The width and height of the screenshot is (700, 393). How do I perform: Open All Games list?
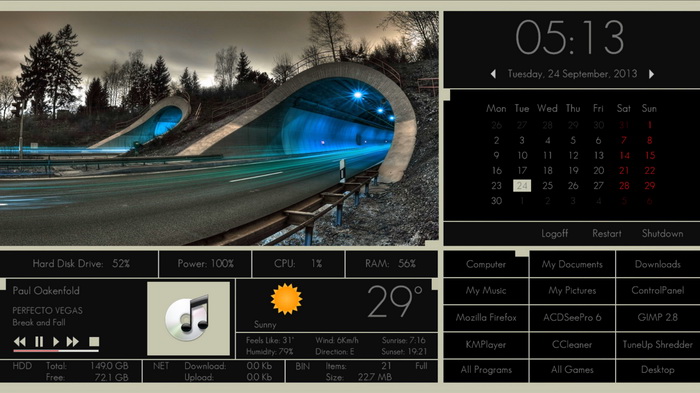572,370
